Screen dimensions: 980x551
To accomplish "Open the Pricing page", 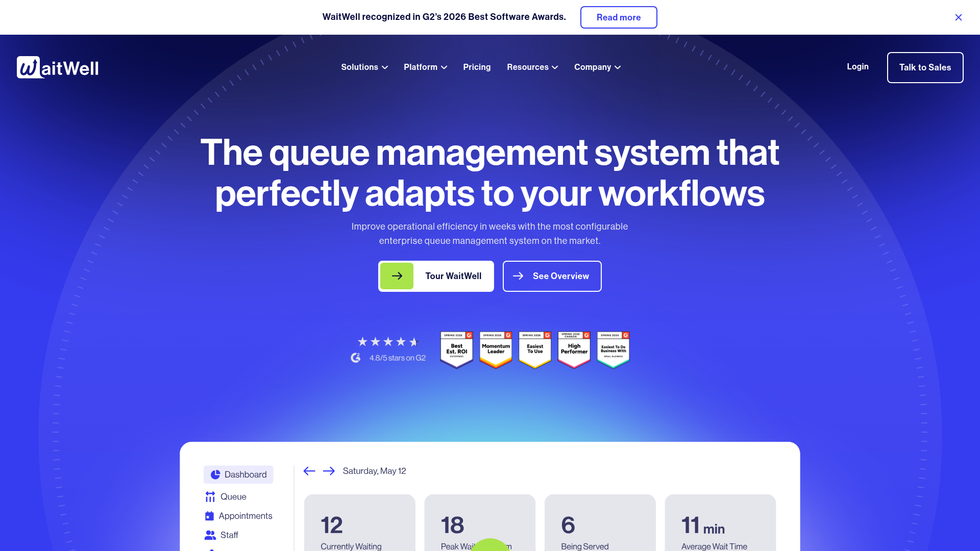I will [x=477, y=67].
